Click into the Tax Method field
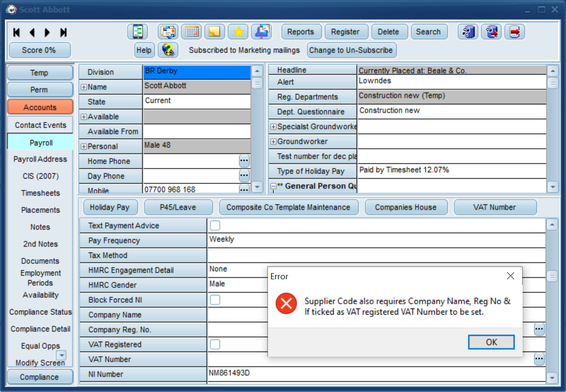Viewport: 566px width, 392px height. click(376, 255)
